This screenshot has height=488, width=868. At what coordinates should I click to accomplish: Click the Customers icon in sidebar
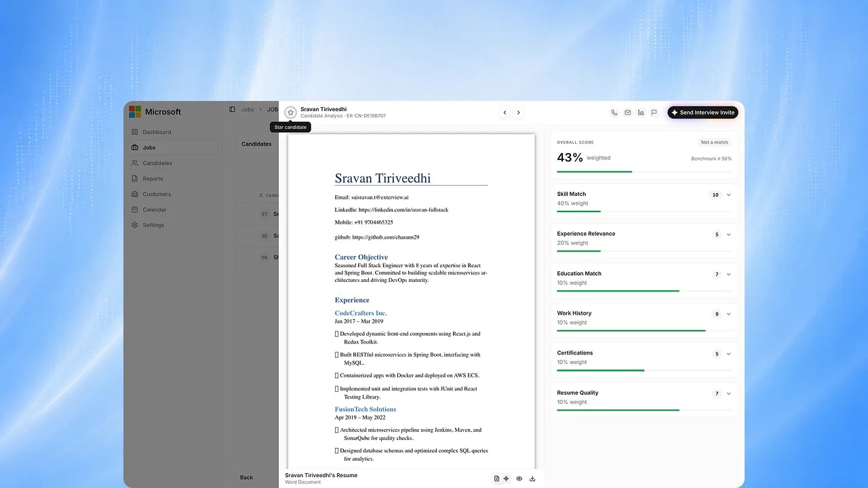pyautogui.click(x=135, y=195)
